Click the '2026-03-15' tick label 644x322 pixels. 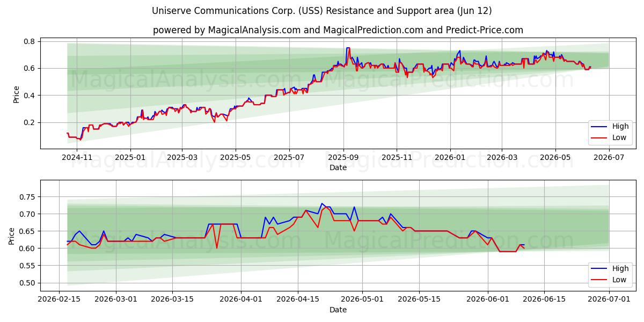coord(172,299)
